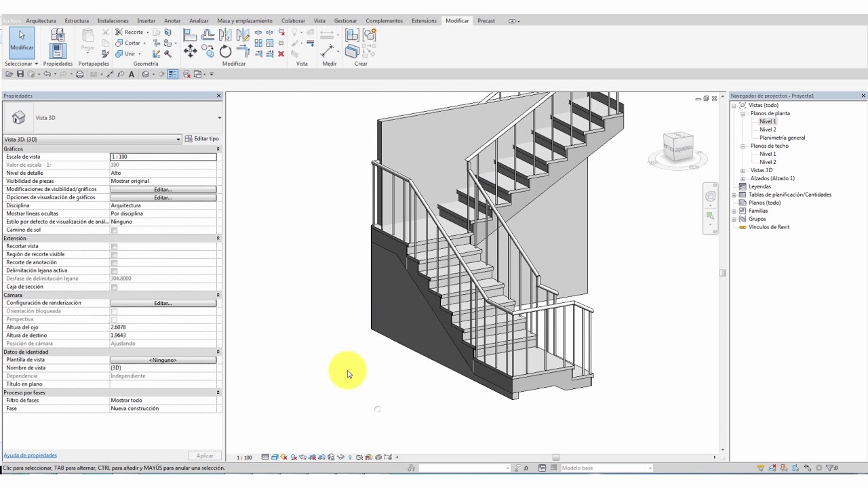Screen dimensions: 868x488
Task: Click the Undo arrow in quick access
Action: 47,74
